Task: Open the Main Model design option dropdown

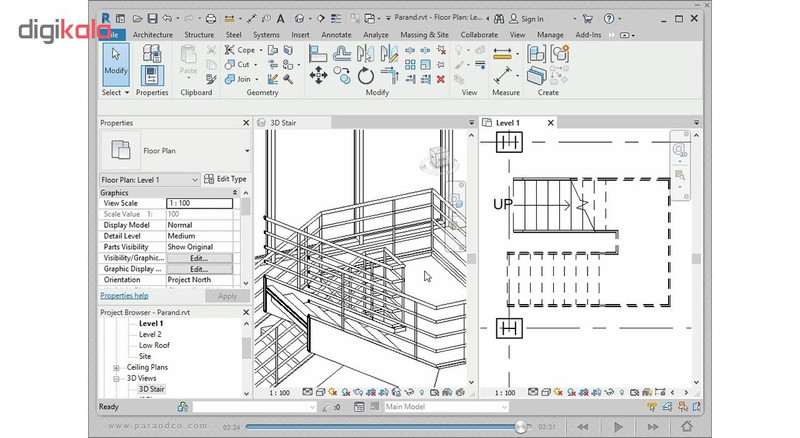Action: [x=504, y=407]
